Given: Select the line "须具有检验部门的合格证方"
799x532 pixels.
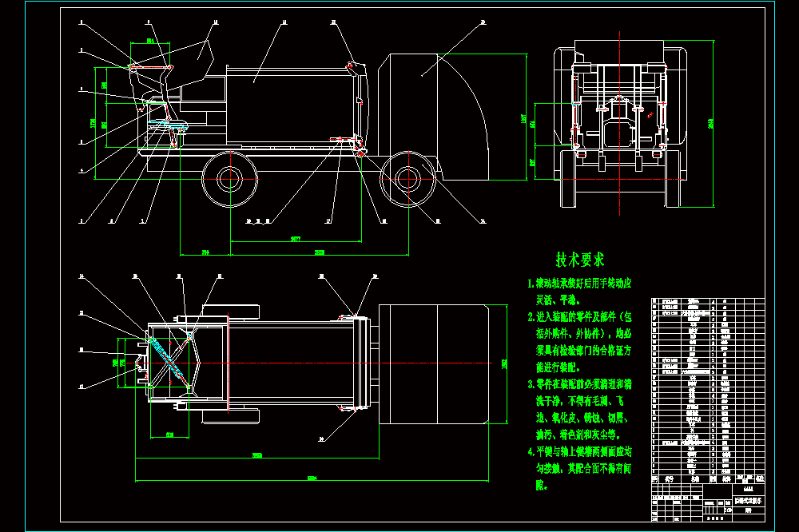Looking at the screenshot, I should click(583, 351).
